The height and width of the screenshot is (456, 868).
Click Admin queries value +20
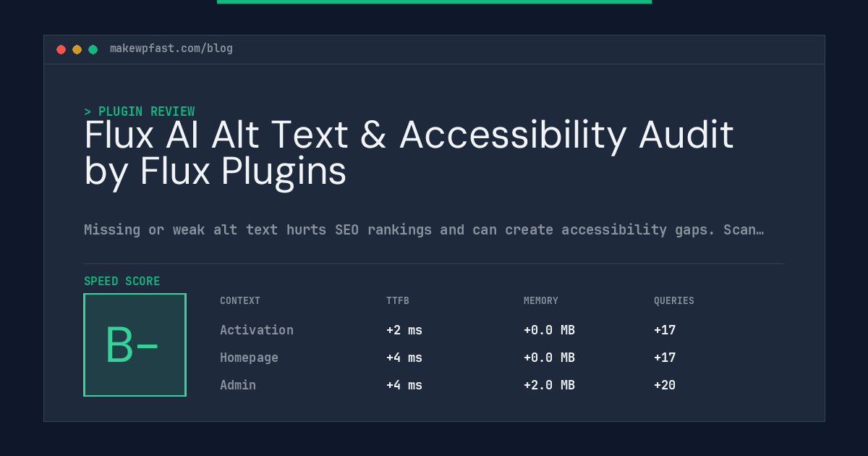665,385
